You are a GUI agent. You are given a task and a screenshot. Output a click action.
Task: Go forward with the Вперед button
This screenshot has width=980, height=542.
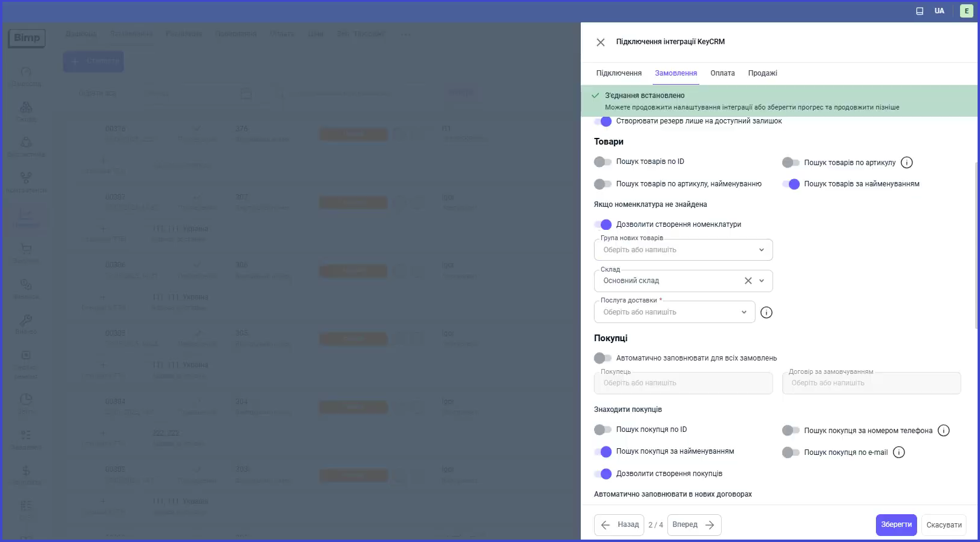click(694, 525)
